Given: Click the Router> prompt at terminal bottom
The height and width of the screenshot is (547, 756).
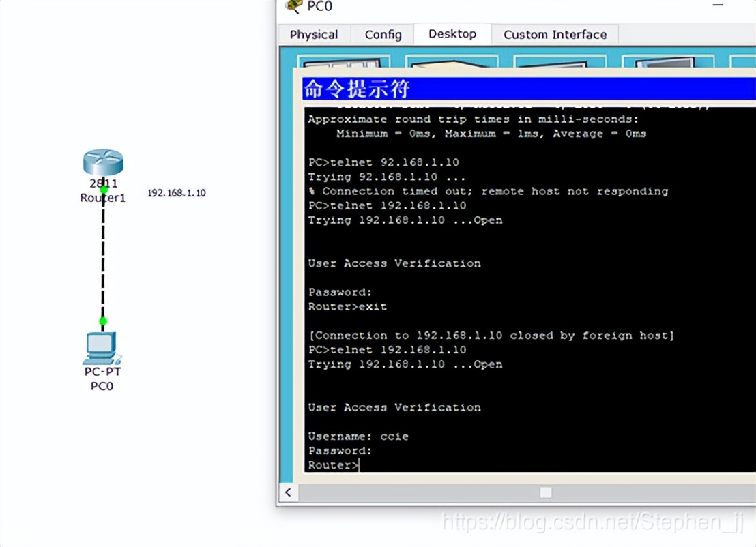Looking at the screenshot, I should pyautogui.click(x=334, y=465).
